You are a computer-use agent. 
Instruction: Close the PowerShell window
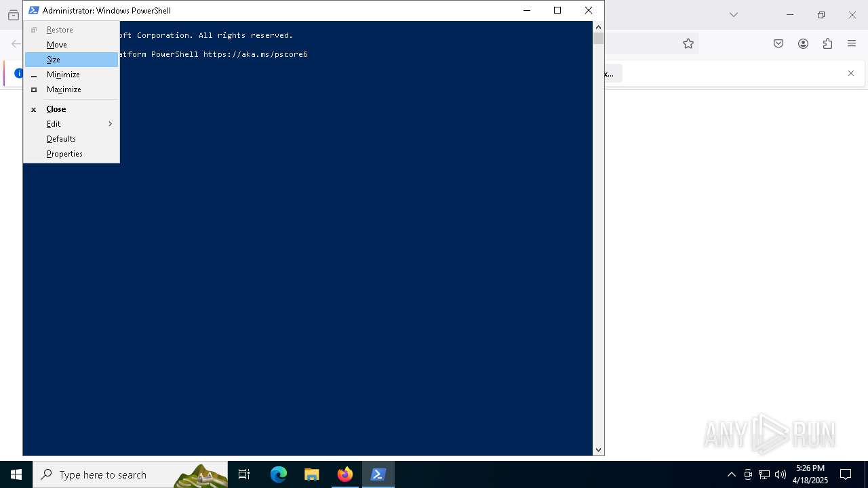coord(589,10)
